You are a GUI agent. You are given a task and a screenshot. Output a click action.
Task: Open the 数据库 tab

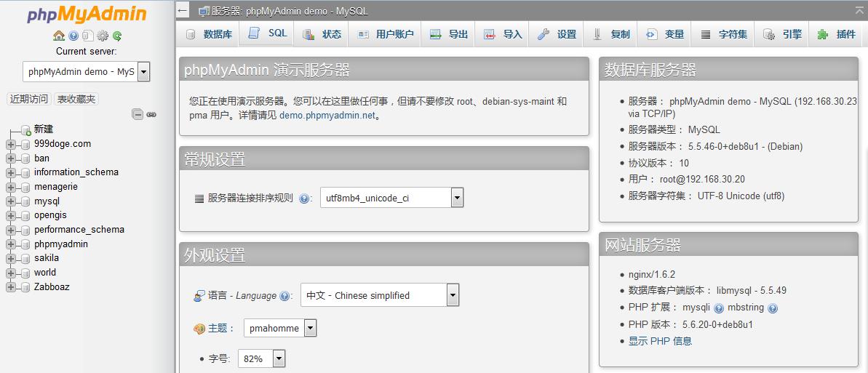(208, 34)
